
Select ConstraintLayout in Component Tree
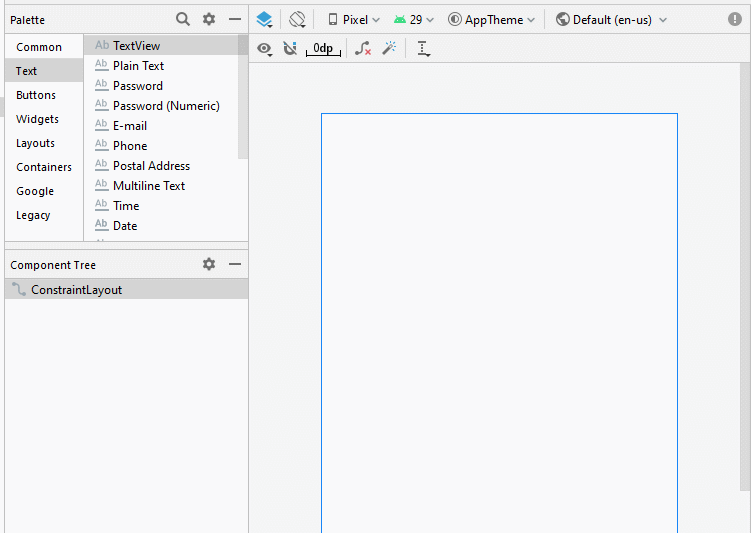pos(126,290)
